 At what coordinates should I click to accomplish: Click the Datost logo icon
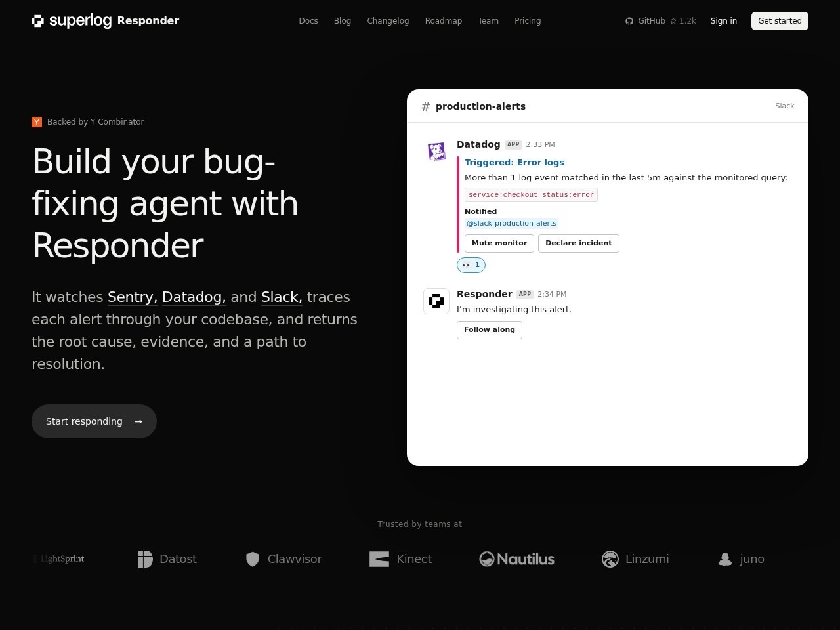tap(145, 559)
